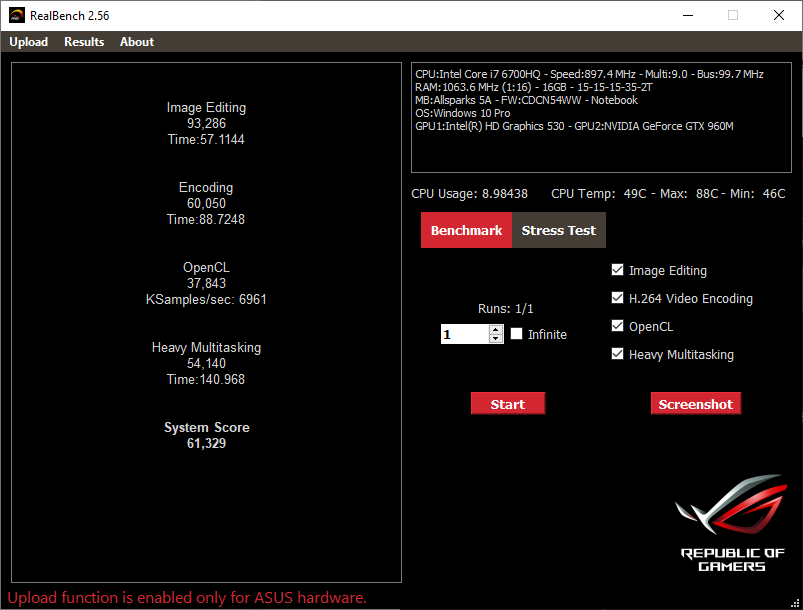Click the Time:57.1144 value

click(206, 139)
